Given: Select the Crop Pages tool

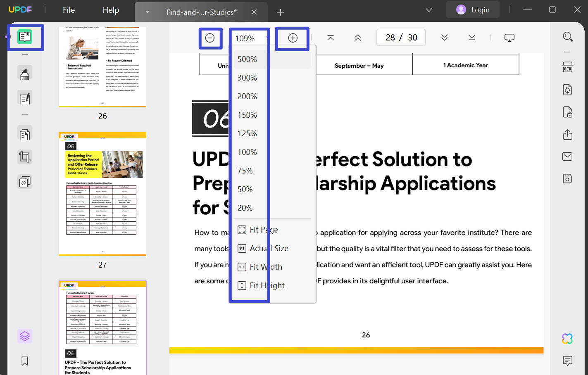Looking at the screenshot, I should pyautogui.click(x=25, y=157).
